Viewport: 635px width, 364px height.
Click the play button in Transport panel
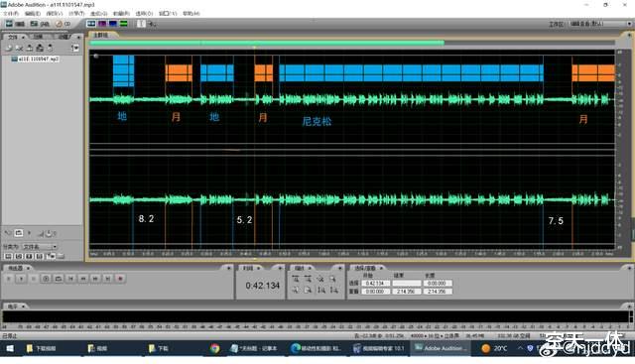(x=21, y=279)
